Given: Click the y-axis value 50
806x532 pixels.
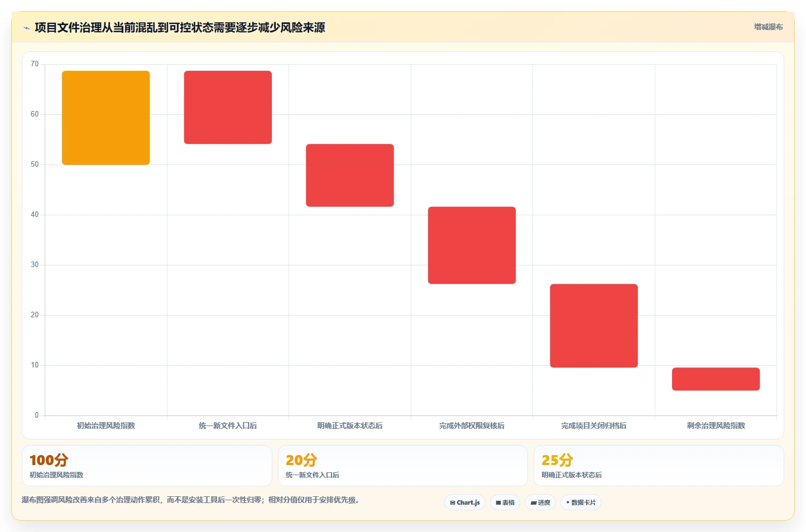Looking at the screenshot, I should [x=35, y=165].
